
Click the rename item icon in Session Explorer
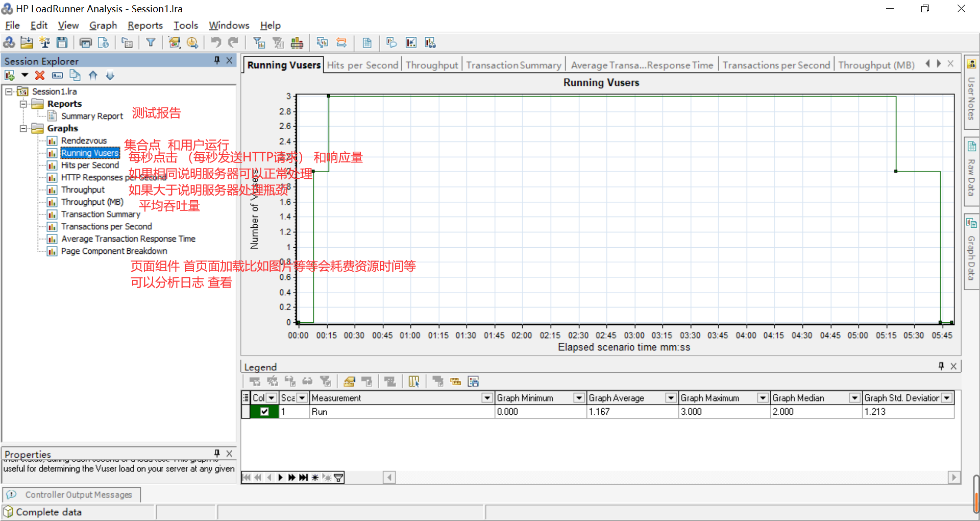click(x=57, y=76)
